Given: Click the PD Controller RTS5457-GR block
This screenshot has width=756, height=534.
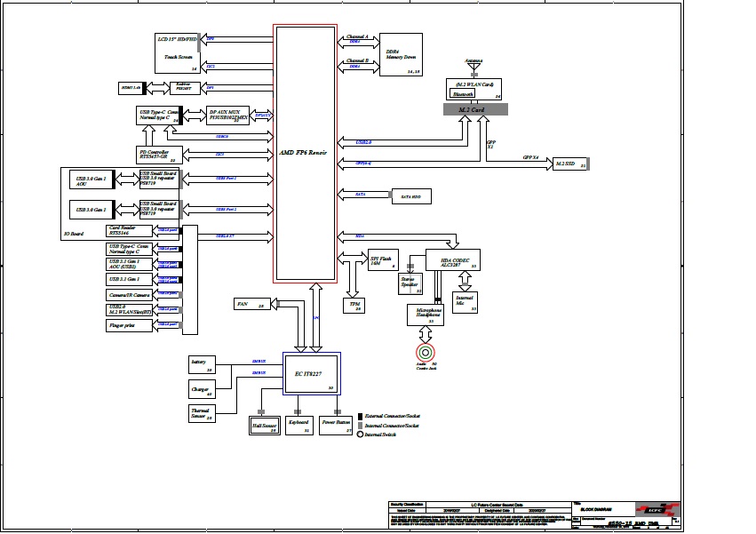Looking at the screenshot, I should coord(159,155).
